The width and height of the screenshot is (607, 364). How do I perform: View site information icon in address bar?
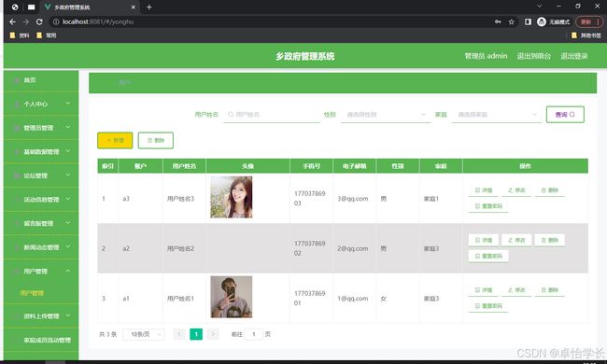56,22
